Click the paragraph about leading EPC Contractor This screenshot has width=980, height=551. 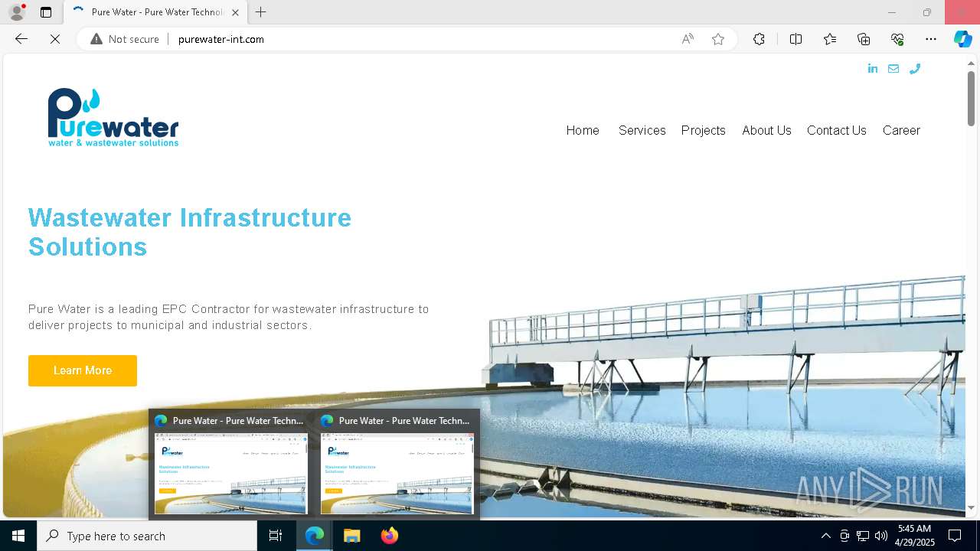coord(229,317)
